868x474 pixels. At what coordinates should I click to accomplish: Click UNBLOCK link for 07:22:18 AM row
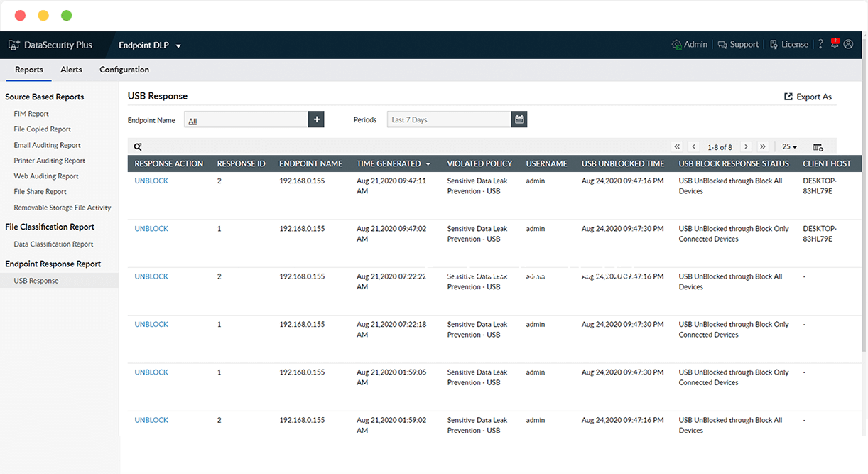click(x=151, y=324)
